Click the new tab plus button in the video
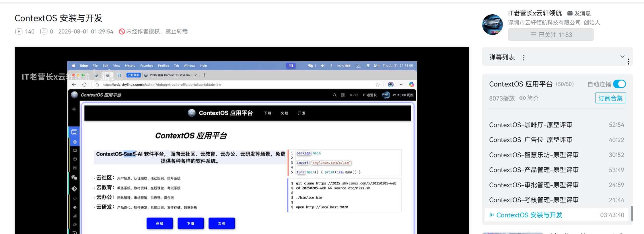Image resolution: width=644 pixels, height=234 pixels. coord(204,75)
